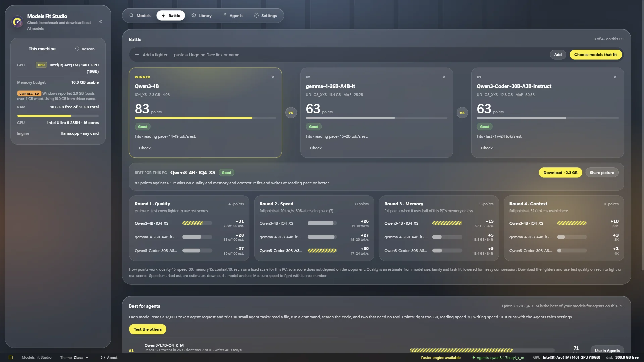Click the GPU badge in This machine
Screen dimensions: 644x362
click(x=41, y=65)
